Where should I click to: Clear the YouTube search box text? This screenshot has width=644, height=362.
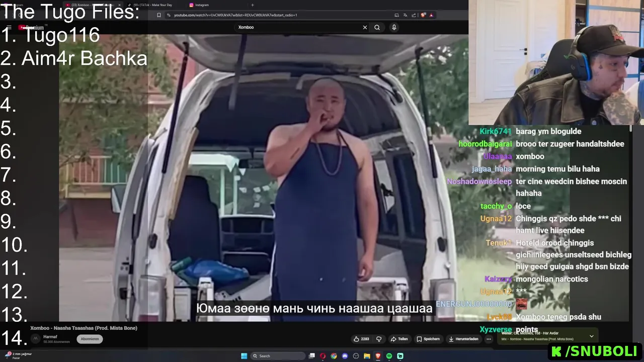[x=365, y=27]
